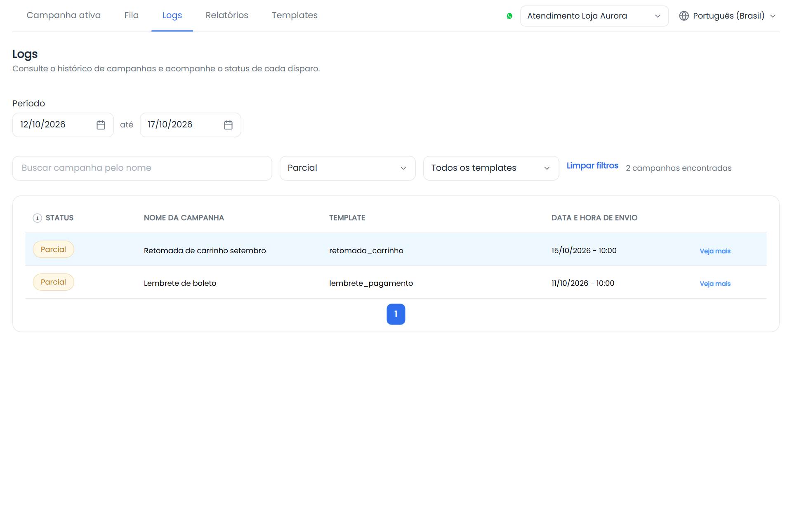Go to the Relatórios tab
The height and width of the screenshot is (532, 792).
click(x=227, y=15)
